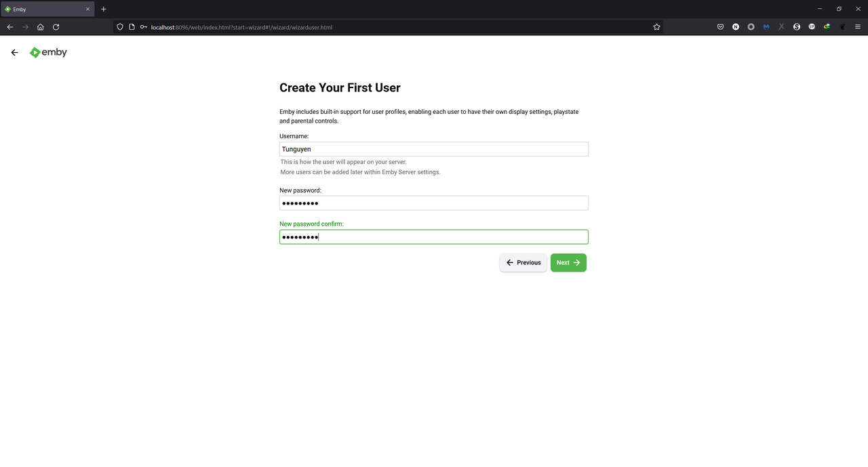This screenshot has width=868, height=467.
Task: Open the gray circle extension
Action: [x=751, y=27]
